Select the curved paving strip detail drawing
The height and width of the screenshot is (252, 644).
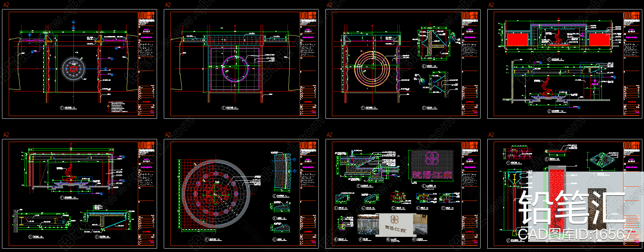coord(282,172)
